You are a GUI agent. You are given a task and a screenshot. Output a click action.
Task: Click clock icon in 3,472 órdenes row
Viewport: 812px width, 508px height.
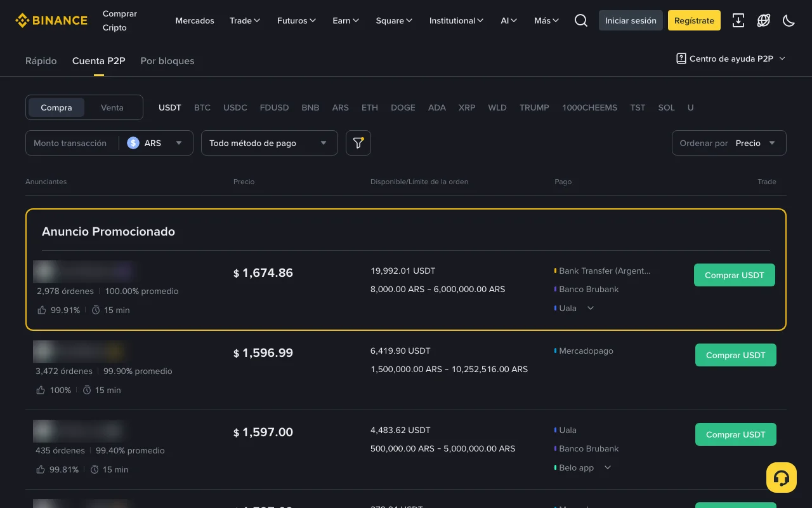[x=87, y=390]
